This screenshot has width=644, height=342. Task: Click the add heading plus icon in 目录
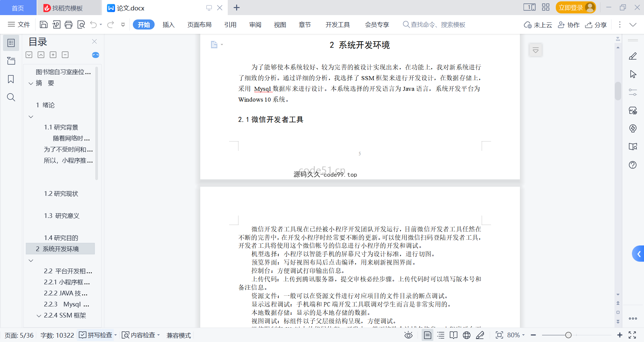tap(53, 55)
